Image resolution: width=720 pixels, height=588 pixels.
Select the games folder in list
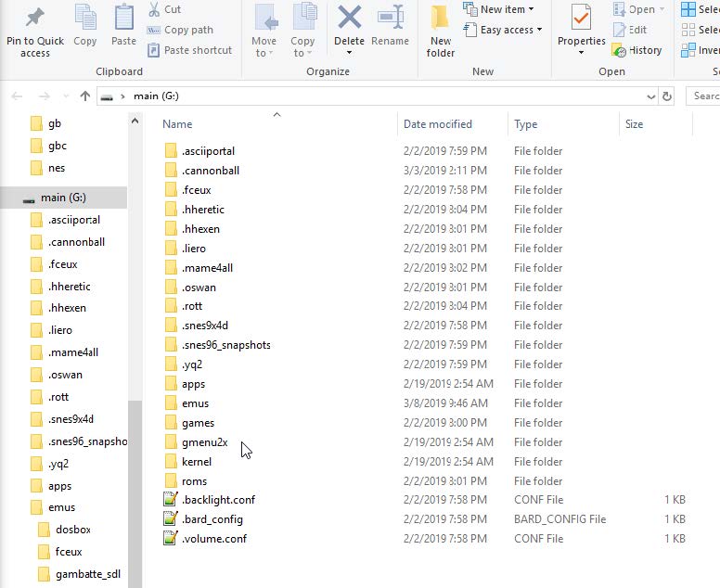coord(198,423)
